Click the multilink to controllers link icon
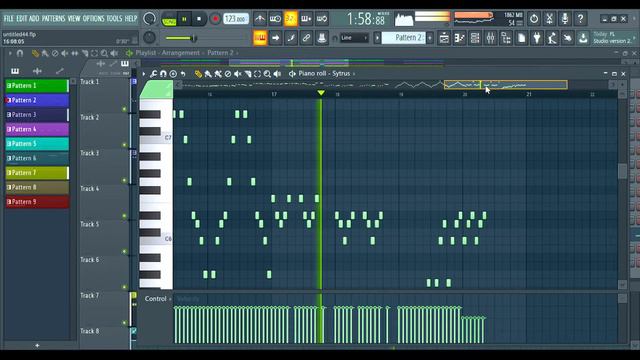640x360 pixels. (x=306, y=38)
